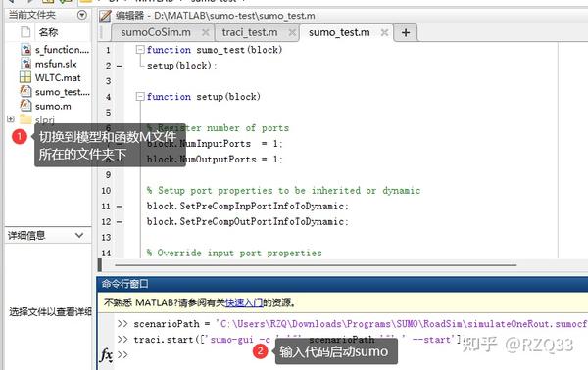
Task: Click the slprj folder icon
Action: [x=25, y=119]
